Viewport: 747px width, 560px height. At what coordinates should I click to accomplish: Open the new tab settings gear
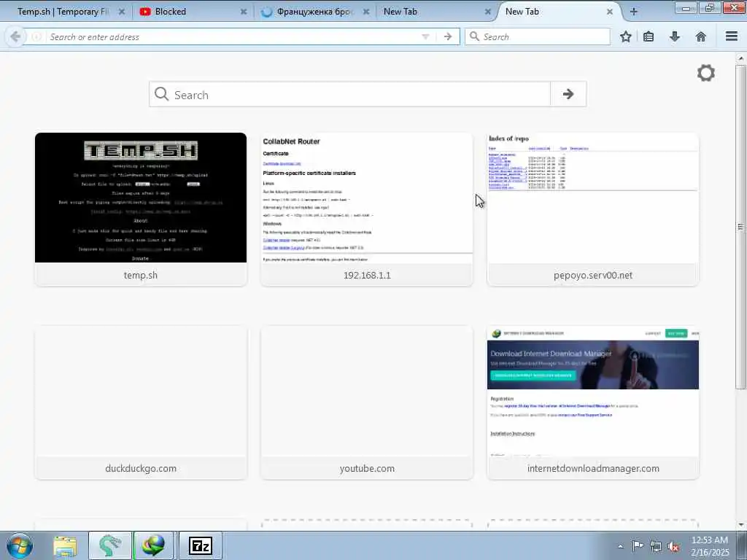tap(705, 73)
